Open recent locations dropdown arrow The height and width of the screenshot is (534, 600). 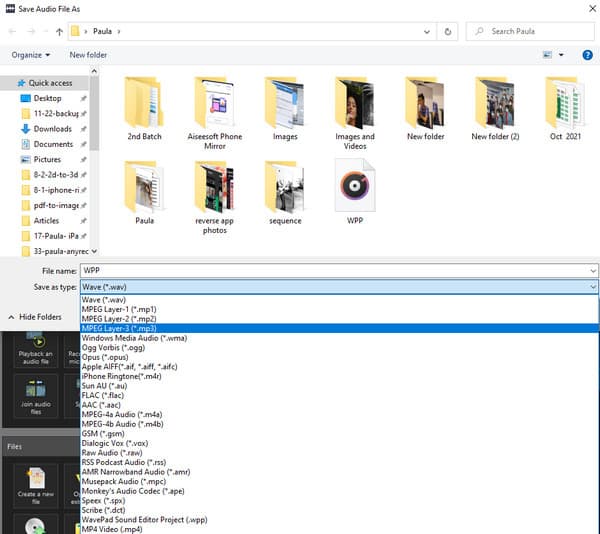click(x=46, y=32)
